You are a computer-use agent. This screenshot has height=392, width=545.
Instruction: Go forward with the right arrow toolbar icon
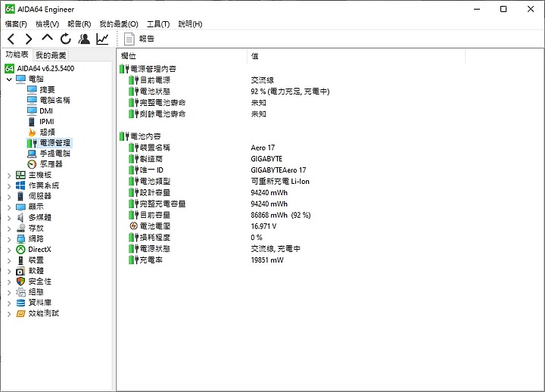tap(29, 39)
